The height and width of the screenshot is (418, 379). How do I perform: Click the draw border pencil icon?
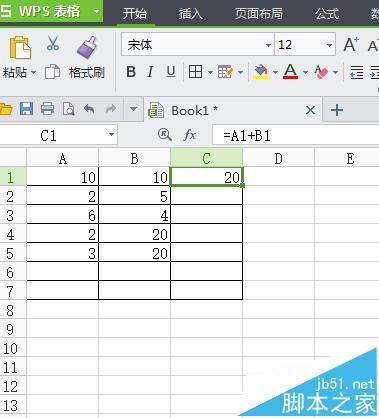tap(225, 72)
